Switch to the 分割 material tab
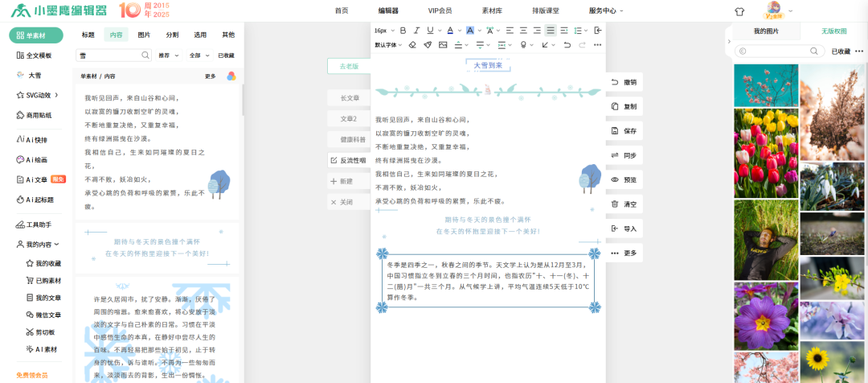Screen dimensions: 868x383 pyautogui.click(x=172, y=35)
